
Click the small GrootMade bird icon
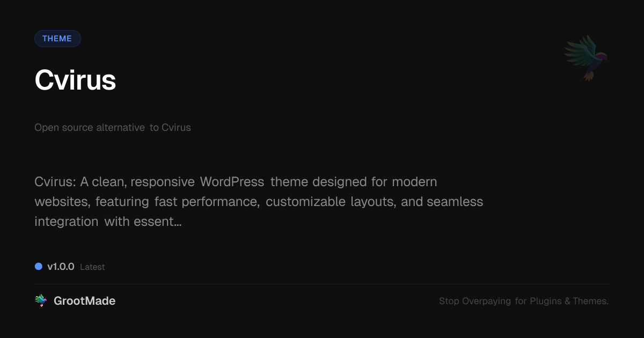pos(41,301)
